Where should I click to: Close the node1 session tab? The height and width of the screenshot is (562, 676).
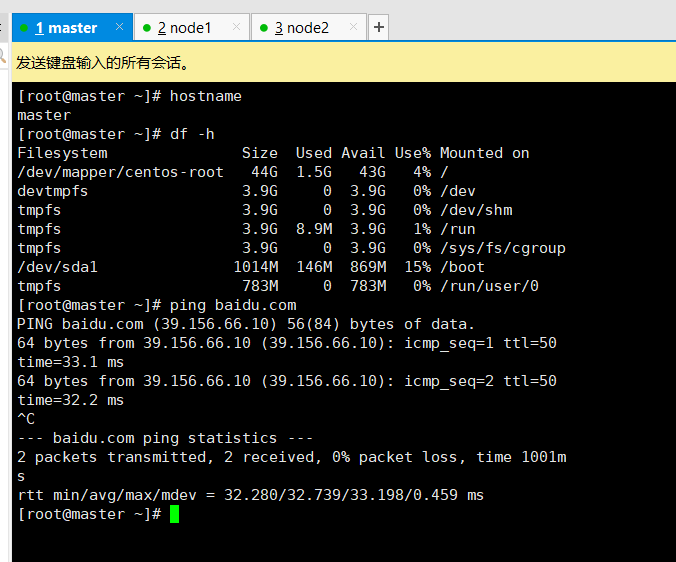click(235, 27)
